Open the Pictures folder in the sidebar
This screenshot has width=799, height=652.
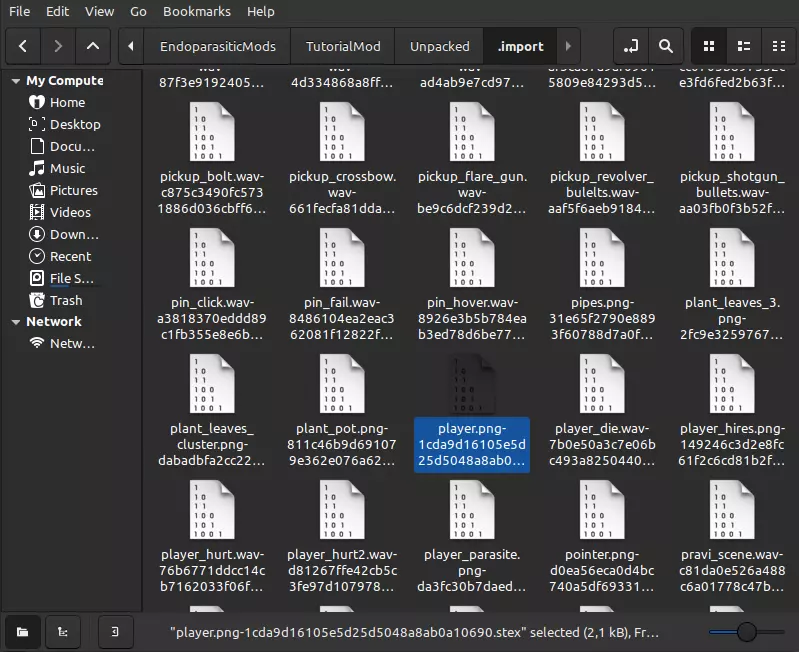(74, 190)
